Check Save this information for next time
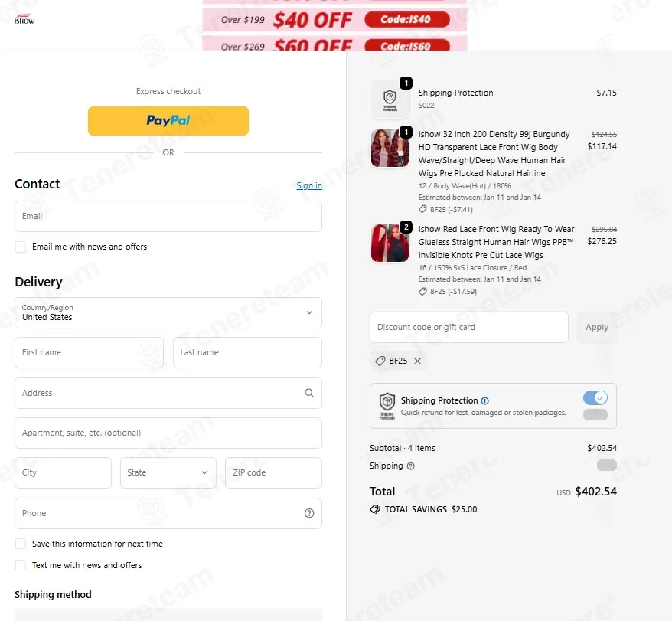The image size is (672, 621). [21, 544]
